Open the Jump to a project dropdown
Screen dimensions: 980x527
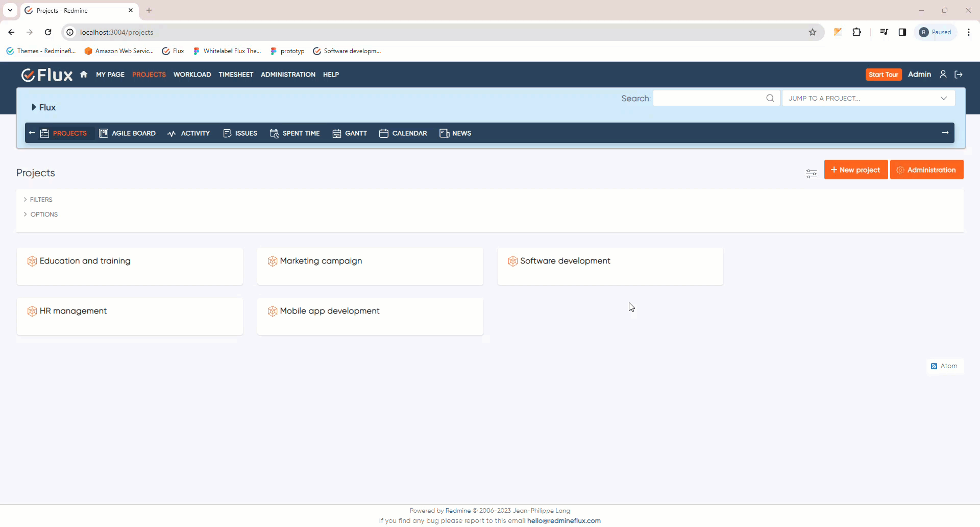(868, 99)
